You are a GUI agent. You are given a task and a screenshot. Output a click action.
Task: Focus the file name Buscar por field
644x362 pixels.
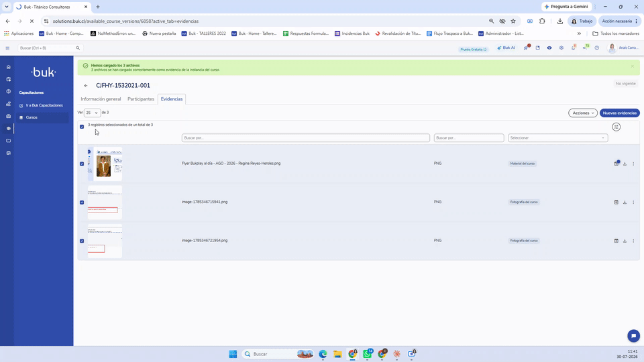tap(306, 138)
